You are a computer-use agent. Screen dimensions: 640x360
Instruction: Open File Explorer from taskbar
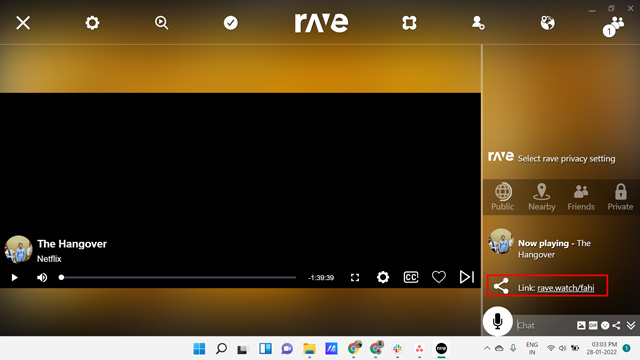[309, 349]
